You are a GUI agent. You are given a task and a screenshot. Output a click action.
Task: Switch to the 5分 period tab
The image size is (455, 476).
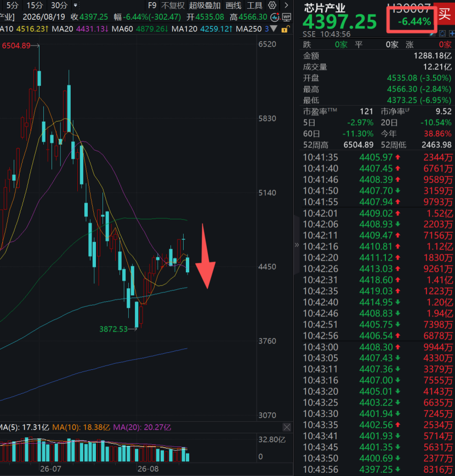(x=12, y=5)
